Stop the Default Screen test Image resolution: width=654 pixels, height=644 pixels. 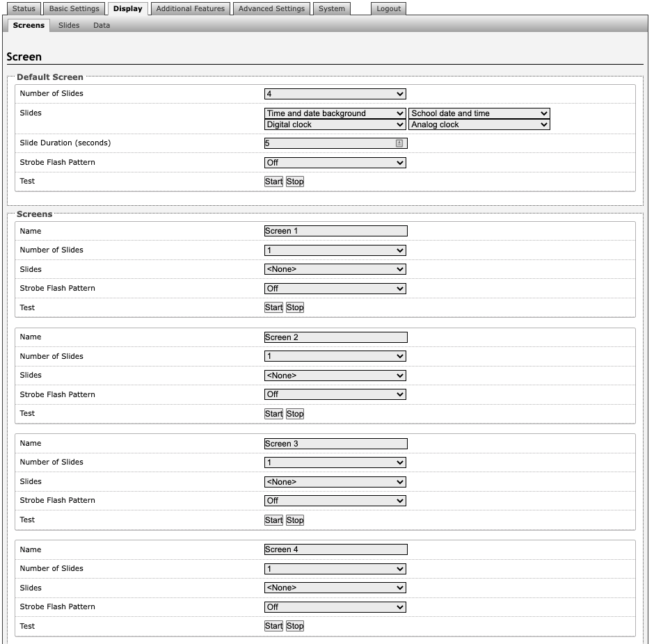tap(295, 182)
